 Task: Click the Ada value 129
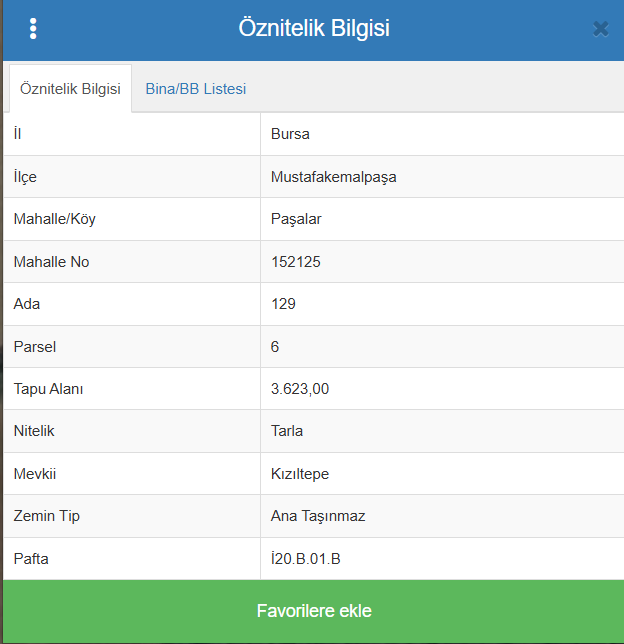283,304
